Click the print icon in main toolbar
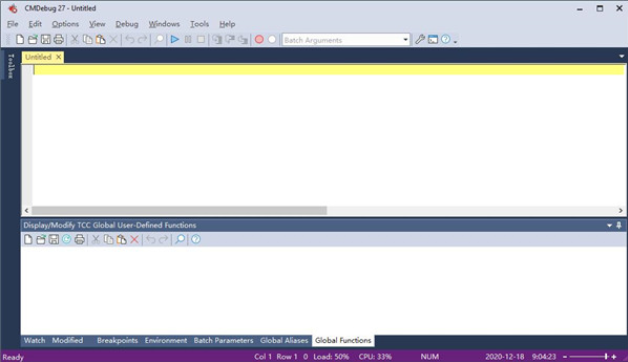This screenshot has width=628, height=362. click(58, 39)
